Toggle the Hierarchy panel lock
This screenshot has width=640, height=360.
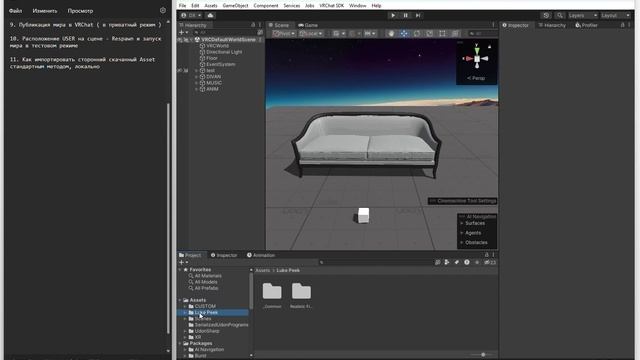(253, 25)
